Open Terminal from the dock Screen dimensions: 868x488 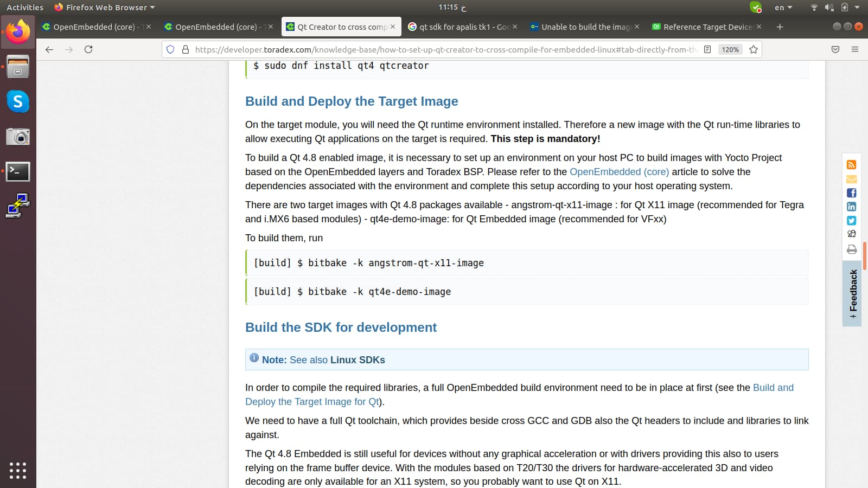click(18, 171)
